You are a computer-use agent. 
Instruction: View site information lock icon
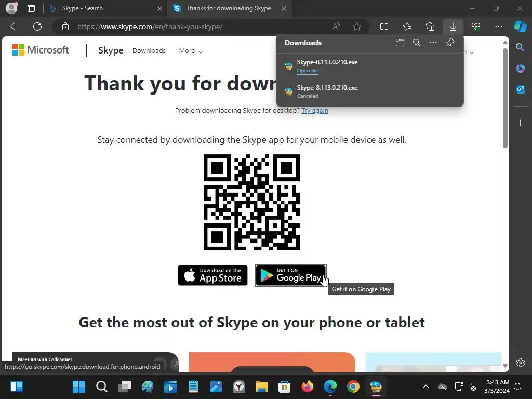65,26
